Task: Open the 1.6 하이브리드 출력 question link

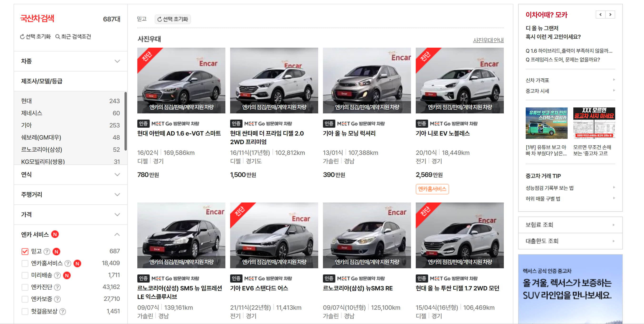Action: (569, 51)
